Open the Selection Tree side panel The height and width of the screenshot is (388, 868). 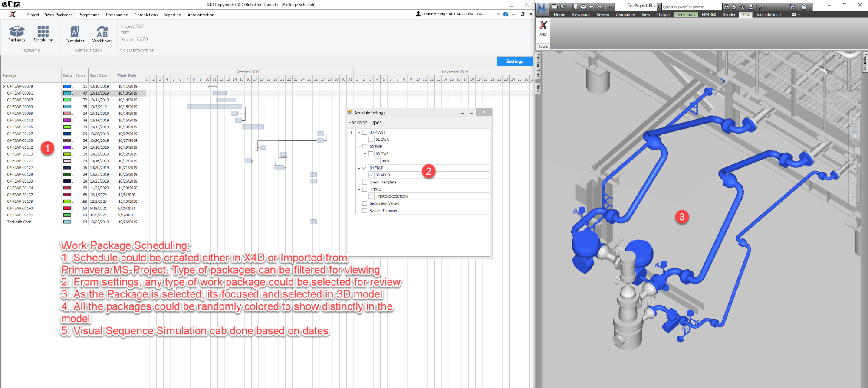click(x=538, y=65)
